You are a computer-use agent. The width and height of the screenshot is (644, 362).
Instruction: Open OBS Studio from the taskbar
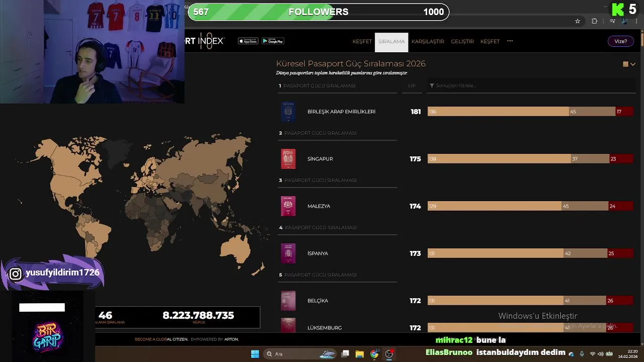tap(389, 354)
